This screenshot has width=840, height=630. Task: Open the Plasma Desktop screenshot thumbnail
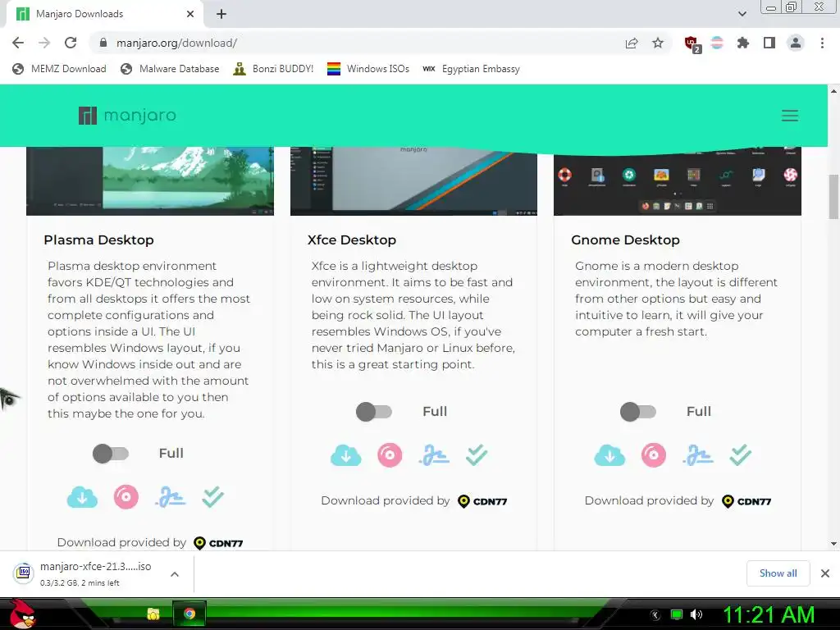tap(150, 181)
